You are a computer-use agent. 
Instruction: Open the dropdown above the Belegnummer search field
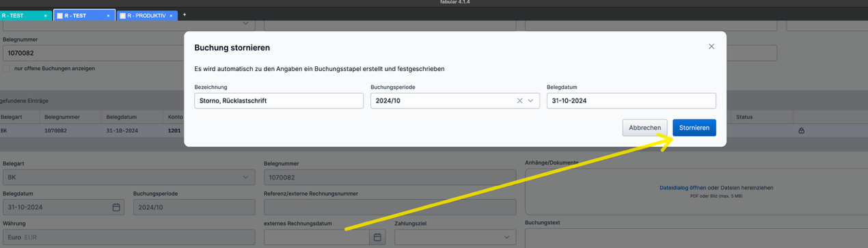[x=245, y=24]
